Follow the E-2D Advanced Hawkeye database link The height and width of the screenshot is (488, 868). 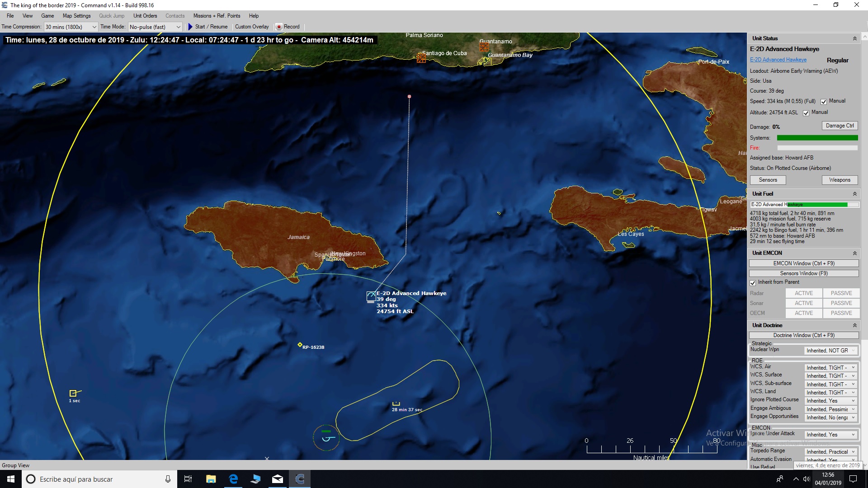(778, 59)
